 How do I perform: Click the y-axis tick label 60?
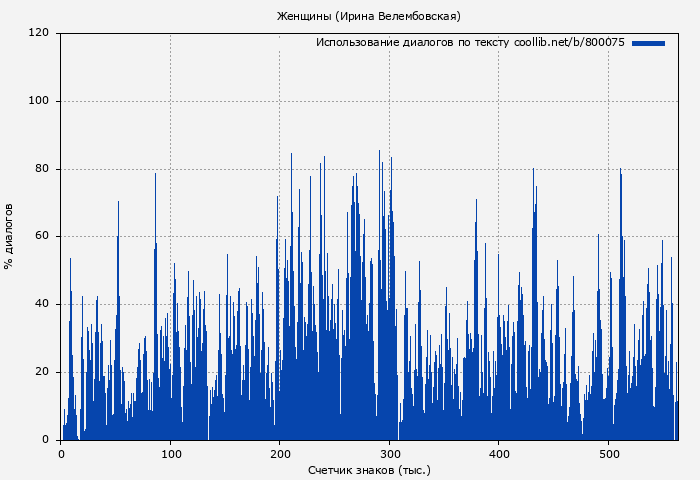click(42, 237)
